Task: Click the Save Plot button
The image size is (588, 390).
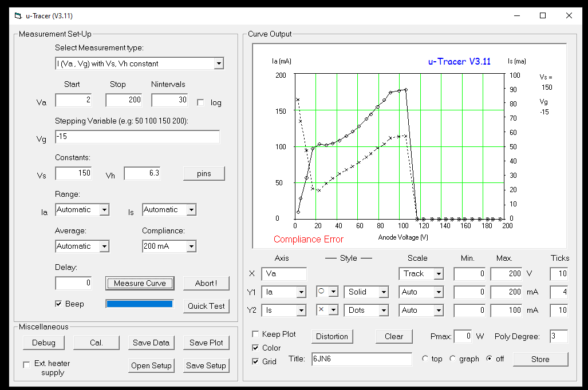Action: pos(206,343)
